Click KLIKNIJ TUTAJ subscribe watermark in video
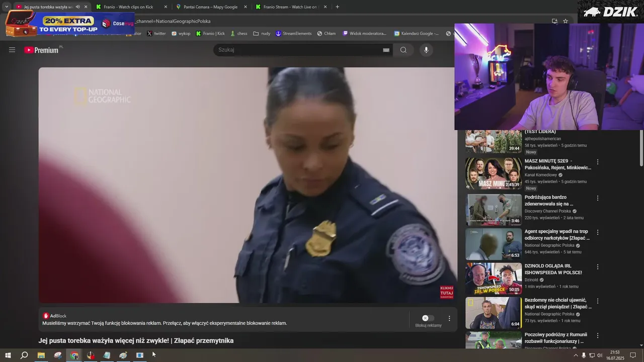Viewport: 644px width, 362px height. [447, 293]
